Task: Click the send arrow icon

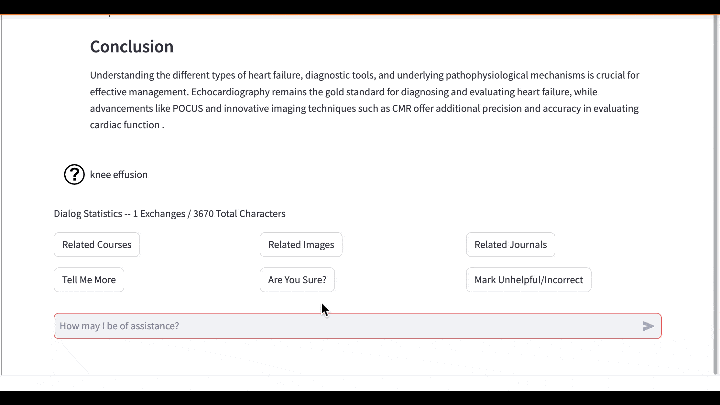Action: click(x=648, y=326)
